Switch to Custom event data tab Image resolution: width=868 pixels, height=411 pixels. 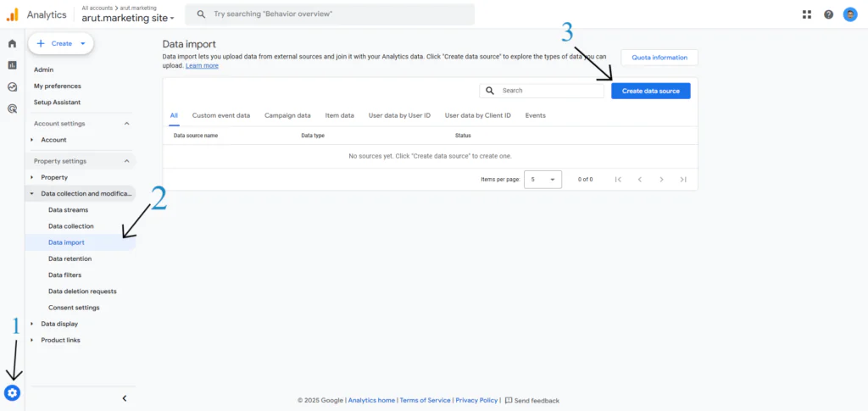click(220, 115)
